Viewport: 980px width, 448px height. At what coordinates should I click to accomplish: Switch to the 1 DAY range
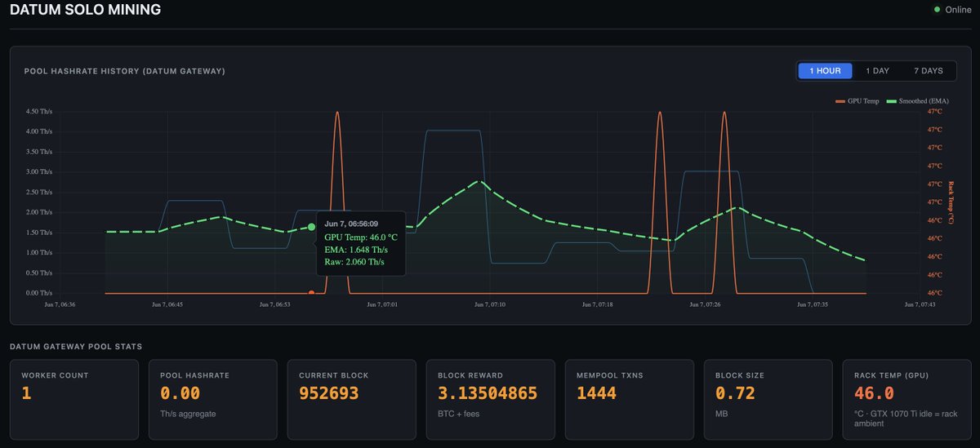[878, 71]
